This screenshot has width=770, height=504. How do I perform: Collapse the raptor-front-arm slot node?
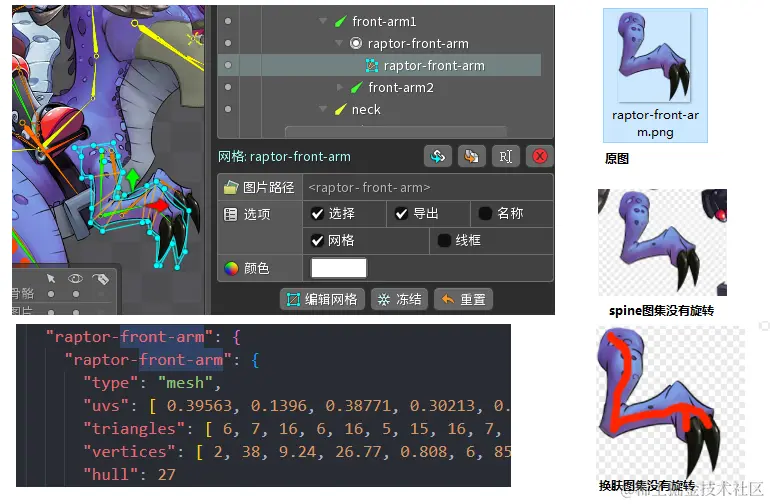tap(339, 43)
